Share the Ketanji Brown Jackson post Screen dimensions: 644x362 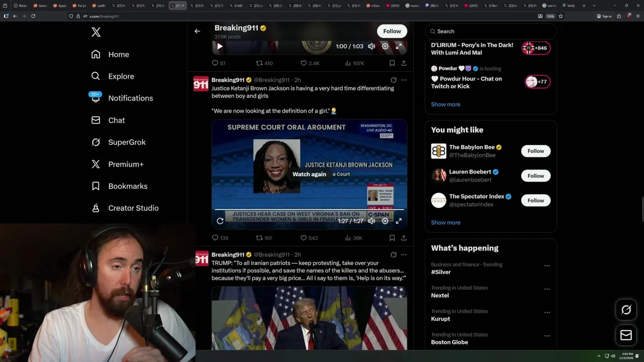404,238
